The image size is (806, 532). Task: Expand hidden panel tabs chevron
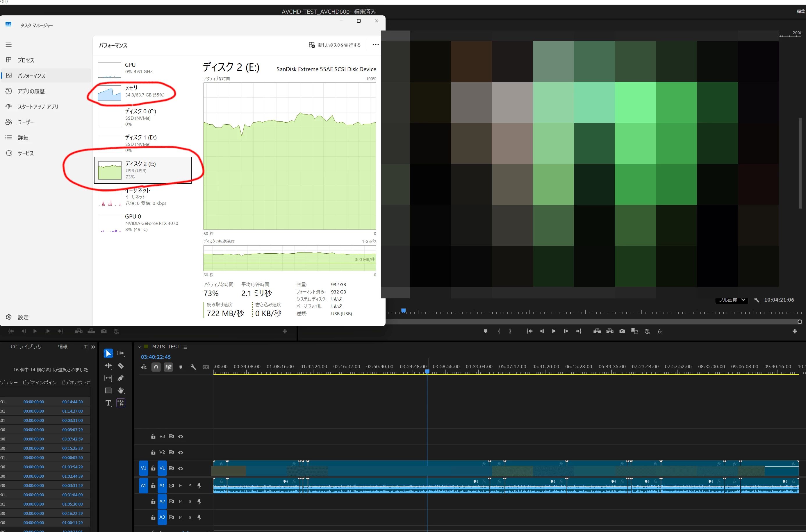coord(93,347)
